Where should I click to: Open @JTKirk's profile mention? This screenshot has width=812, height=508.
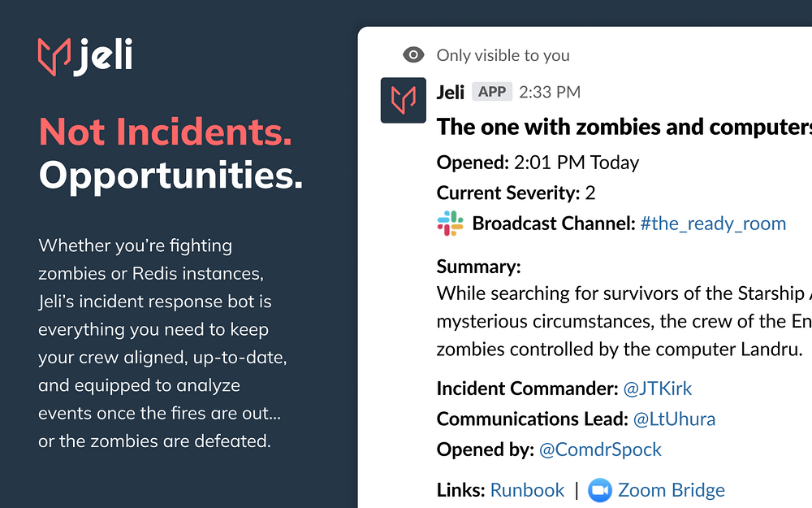click(x=657, y=389)
